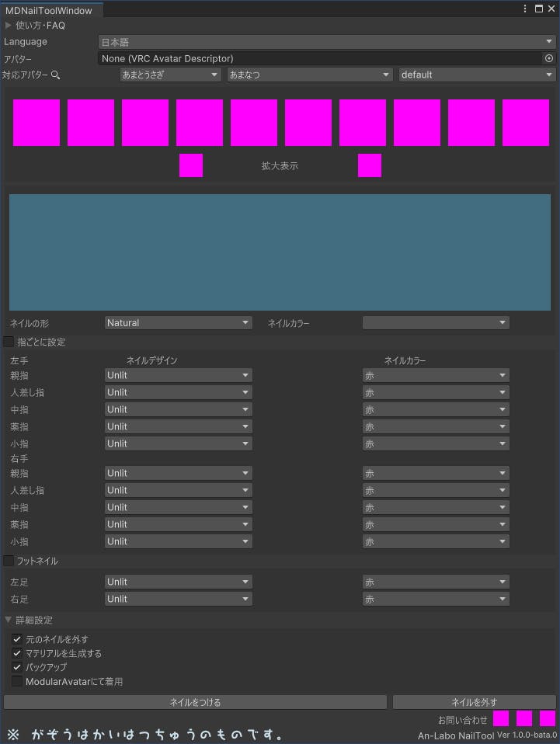This screenshot has height=744, width=560.
Task: Select the first magenta nail thumbnail in the row
Action: tap(37, 123)
